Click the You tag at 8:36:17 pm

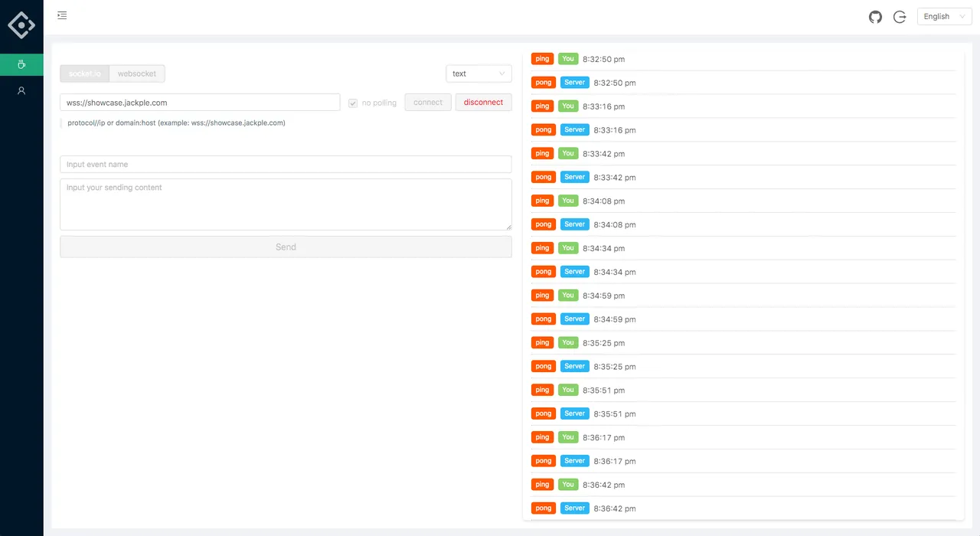[568, 437]
